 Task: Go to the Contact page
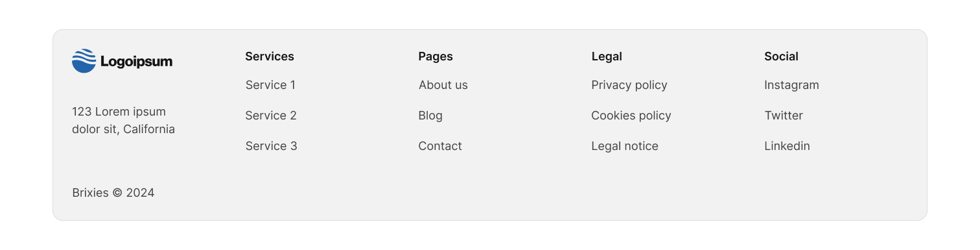[x=440, y=146]
